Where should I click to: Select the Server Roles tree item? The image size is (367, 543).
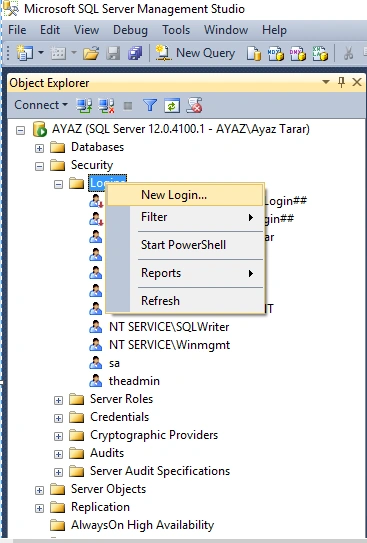click(x=122, y=399)
